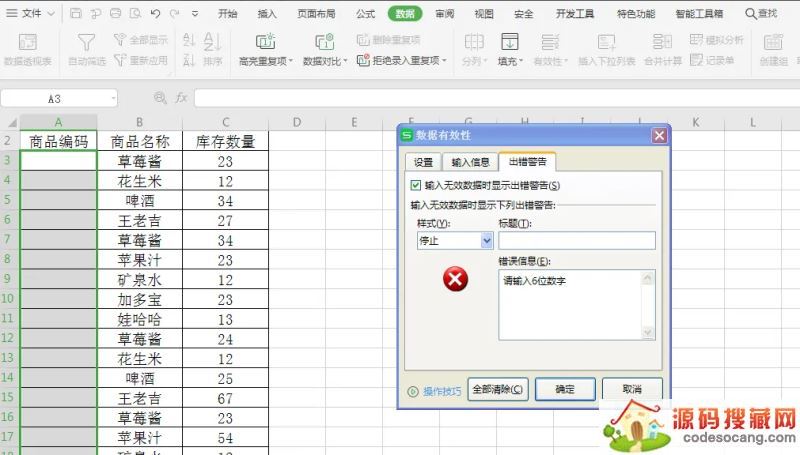
Task: Click the 标题 title input field
Action: coord(577,240)
